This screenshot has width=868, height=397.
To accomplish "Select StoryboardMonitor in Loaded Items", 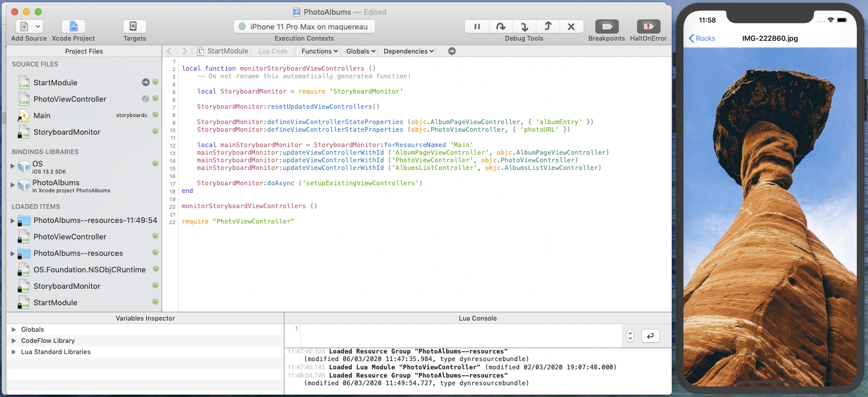I will pyautogui.click(x=67, y=286).
